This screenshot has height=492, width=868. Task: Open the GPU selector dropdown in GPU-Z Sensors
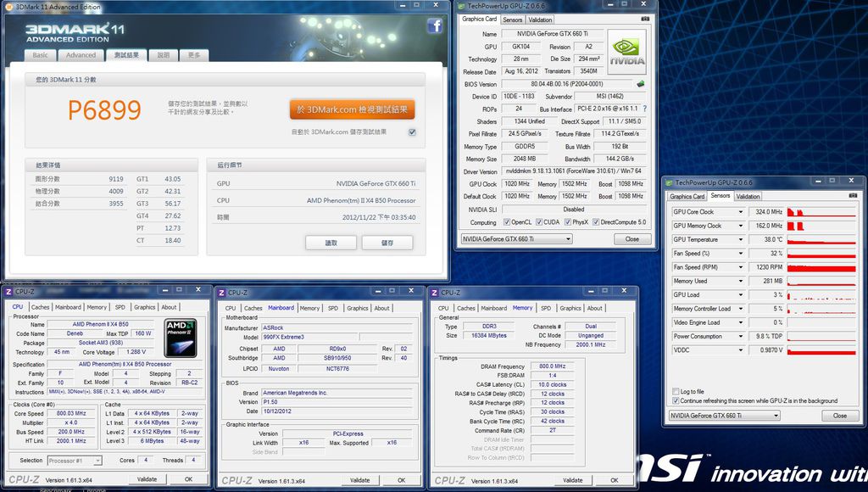click(x=725, y=416)
